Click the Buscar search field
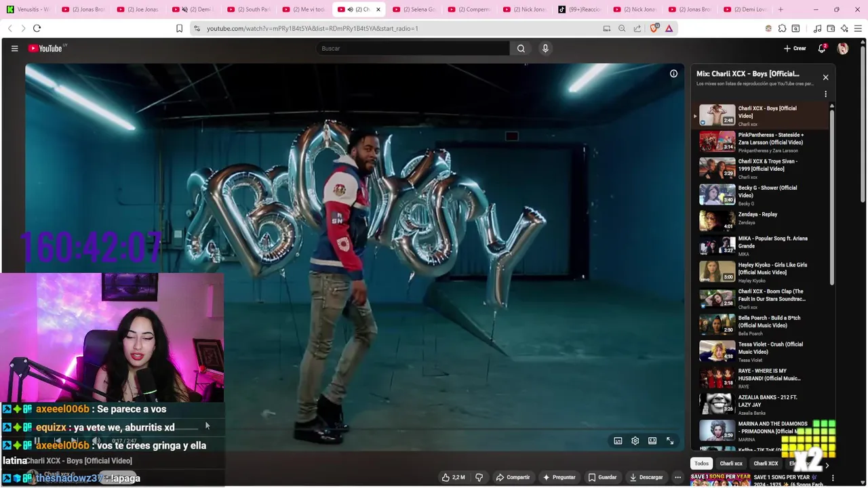Screen dimensions: 868x488 coord(413,48)
